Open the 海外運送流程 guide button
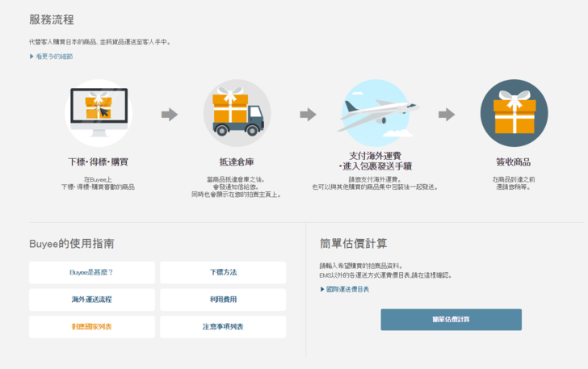This screenshot has height=369, width=588. click(x=92, y=300)
